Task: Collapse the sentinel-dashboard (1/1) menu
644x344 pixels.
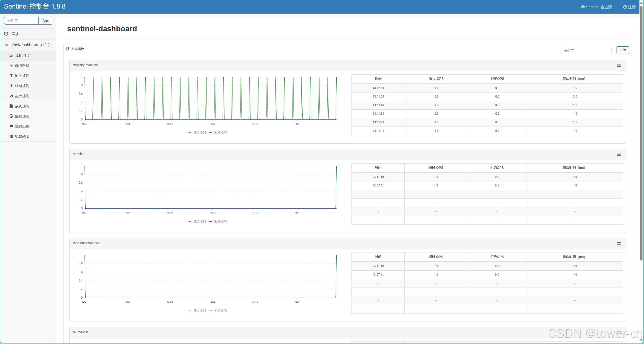Action: coord(28,45)
